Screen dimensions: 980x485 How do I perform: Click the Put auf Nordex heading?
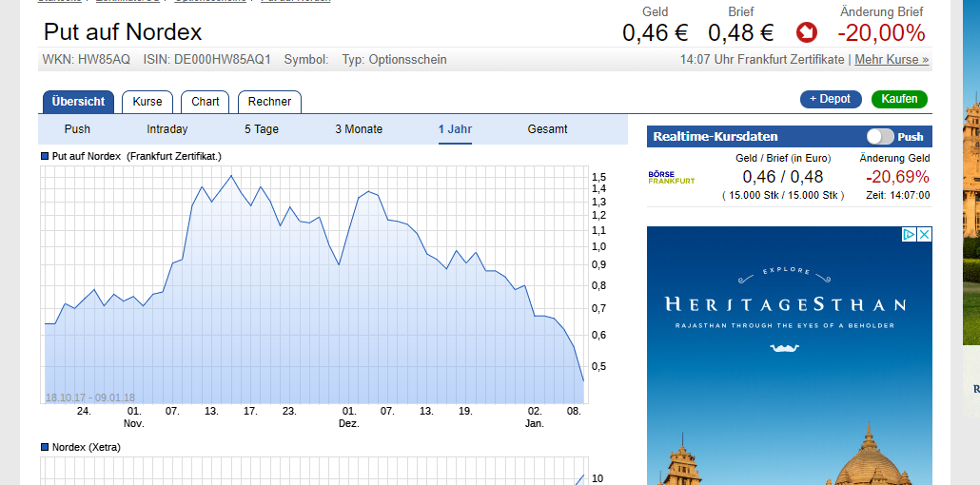tap(123, 32)
